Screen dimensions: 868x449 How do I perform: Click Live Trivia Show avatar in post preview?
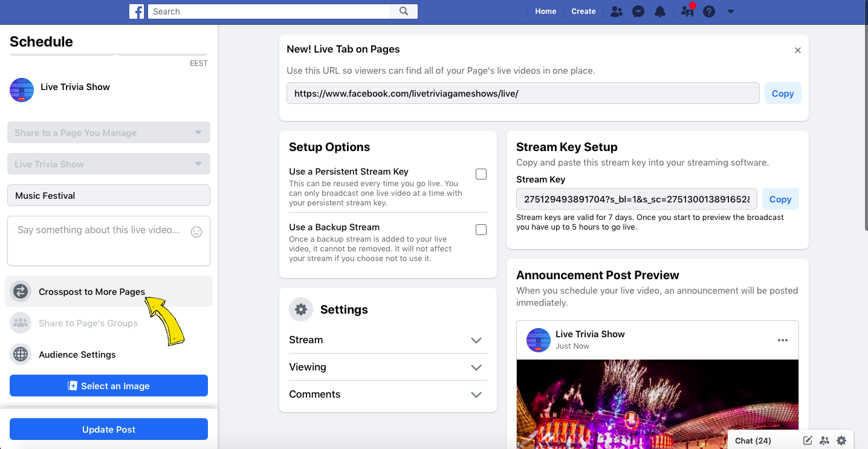point(538,340)
